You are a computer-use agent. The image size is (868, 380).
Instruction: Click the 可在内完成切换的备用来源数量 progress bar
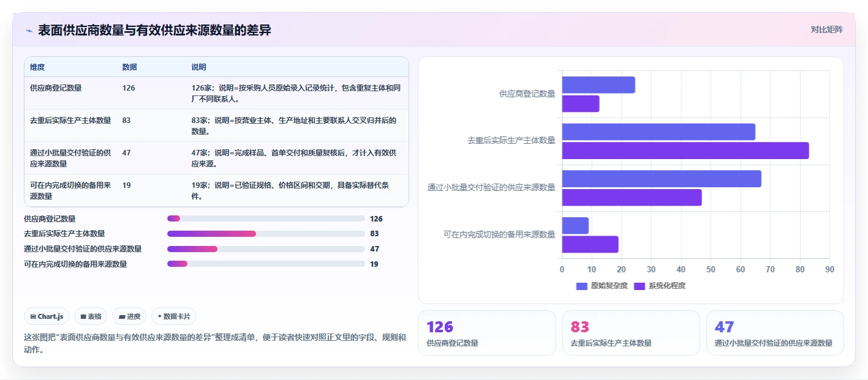(x=266, y=264)
